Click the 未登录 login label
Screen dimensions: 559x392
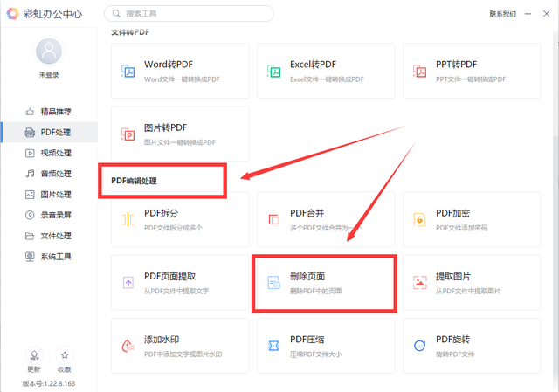point(49,75)
